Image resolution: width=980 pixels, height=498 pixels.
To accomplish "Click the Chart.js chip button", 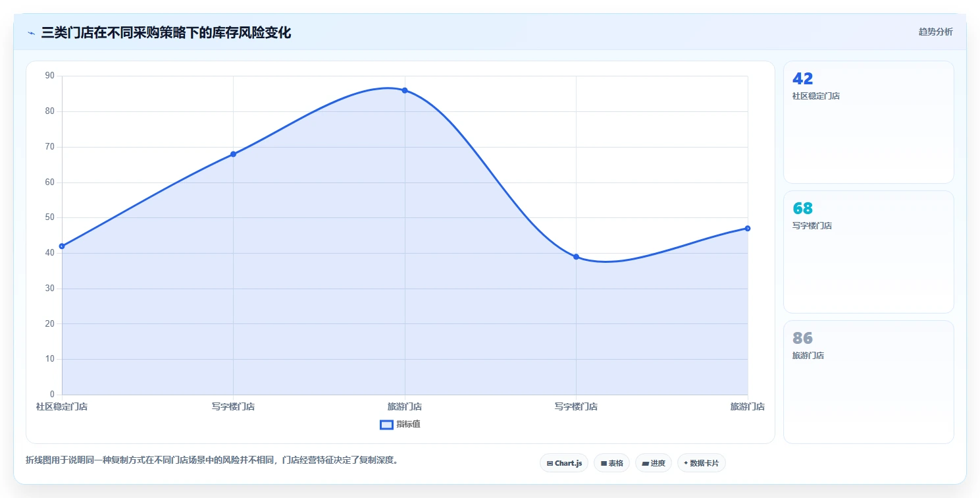I will coord(563,463).
